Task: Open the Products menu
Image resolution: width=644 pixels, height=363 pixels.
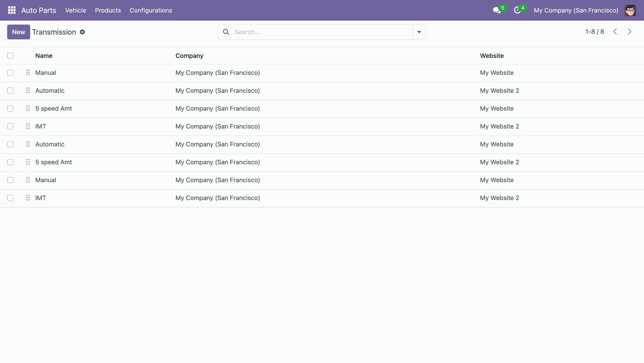Action: click(108, 10)
